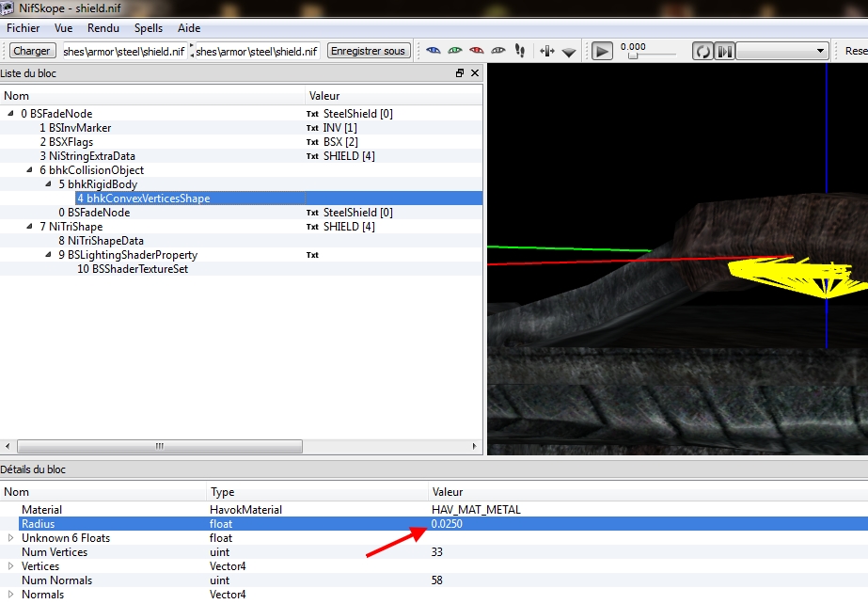
Task: Open the Rendu menu
Action: click(x=103, y=28)
